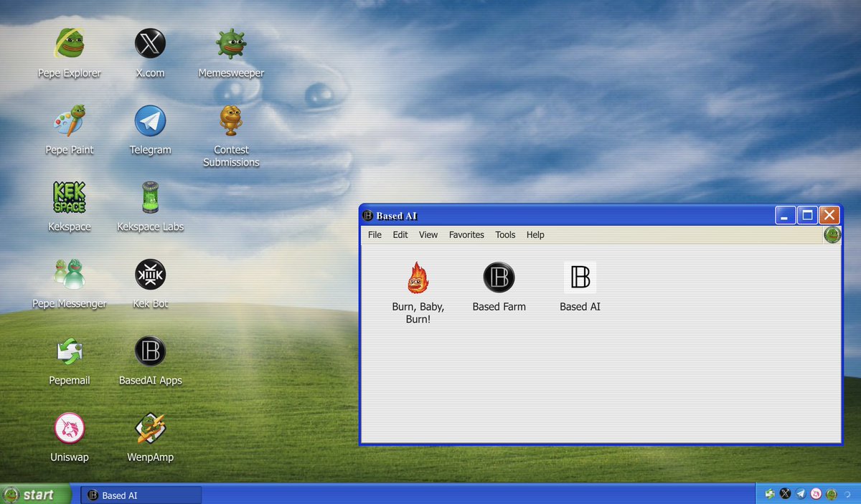Image resolution: width=861 pixels, height=504 pixels.
Task: Close the Based AI window
Action: (x=829, y=215)
